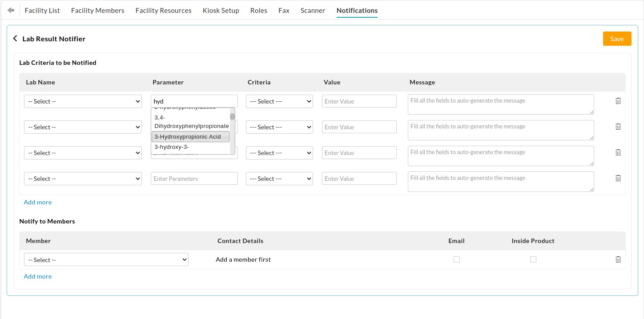Switch to the Facility Members tab
Viewport: 644px width, 319px height.
tap(97, 10)
